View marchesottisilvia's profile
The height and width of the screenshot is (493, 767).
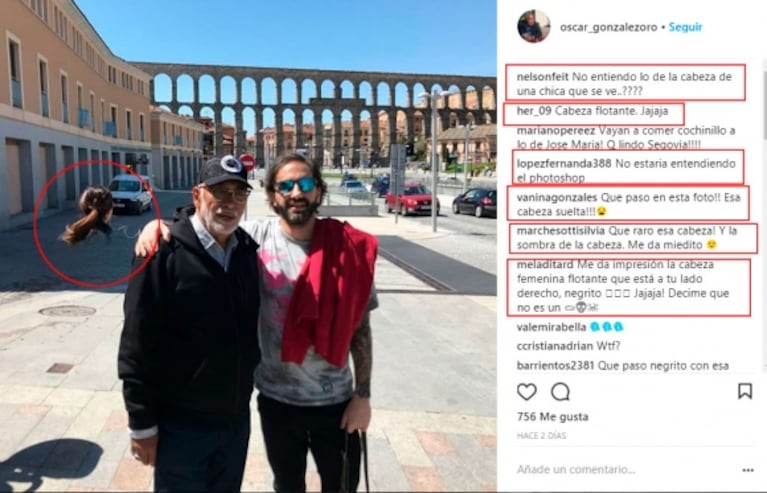pyautogui.click(x=561, y=230)
